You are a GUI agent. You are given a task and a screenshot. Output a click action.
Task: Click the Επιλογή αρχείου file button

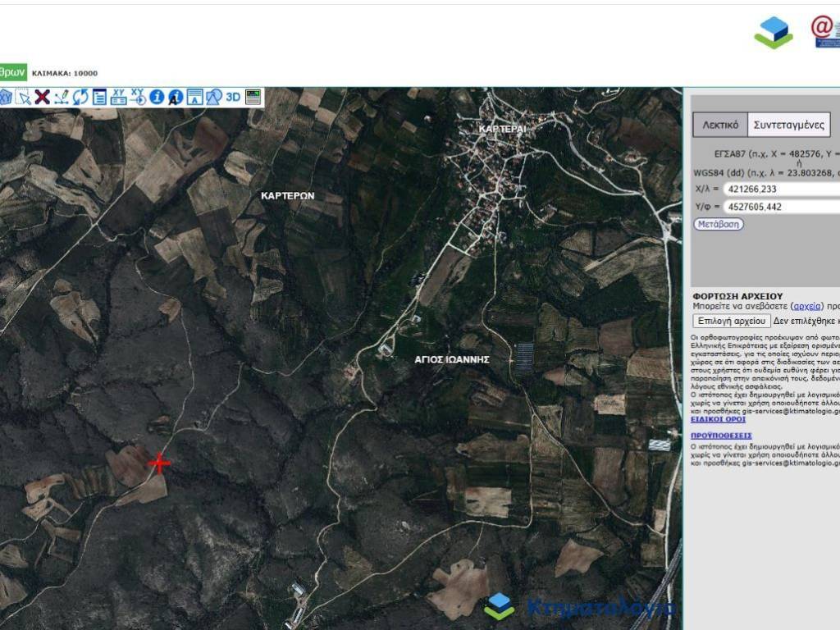(x=732, y=321)
